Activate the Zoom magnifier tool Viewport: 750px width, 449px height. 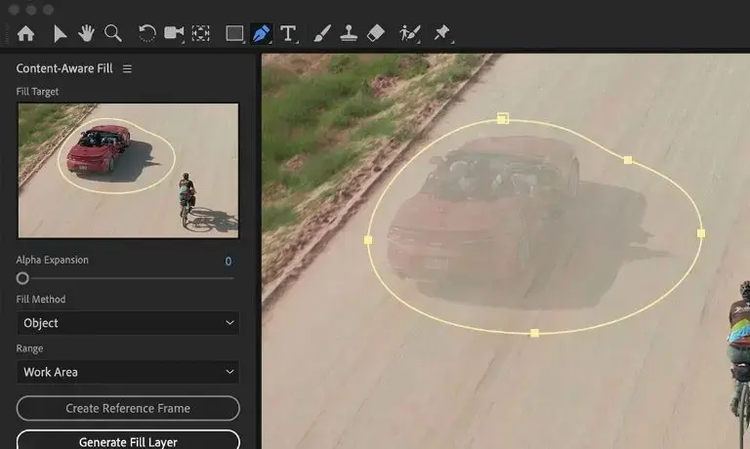click(114, 33)
